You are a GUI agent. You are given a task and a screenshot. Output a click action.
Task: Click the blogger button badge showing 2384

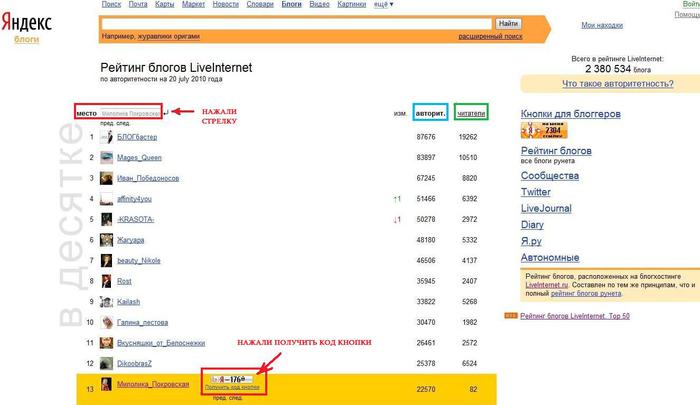coord(544,130)
